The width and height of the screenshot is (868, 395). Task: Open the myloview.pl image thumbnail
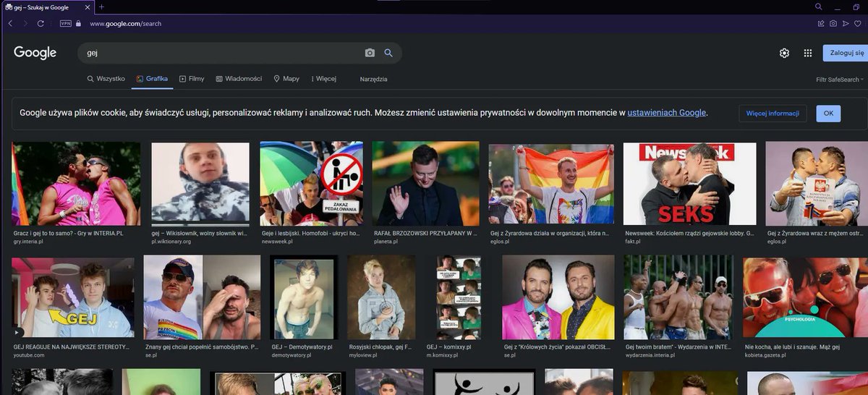[381, 297]
